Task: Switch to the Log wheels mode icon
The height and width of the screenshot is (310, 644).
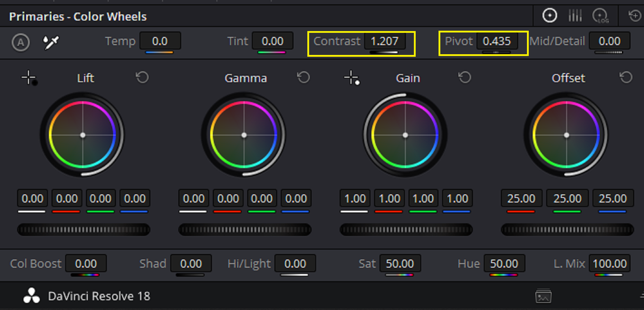Action: 600,16
